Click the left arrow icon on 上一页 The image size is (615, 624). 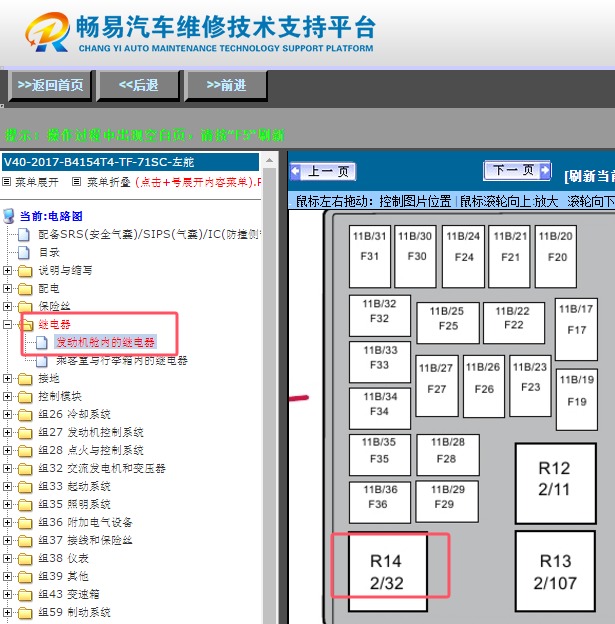click(x=296, y=172)
